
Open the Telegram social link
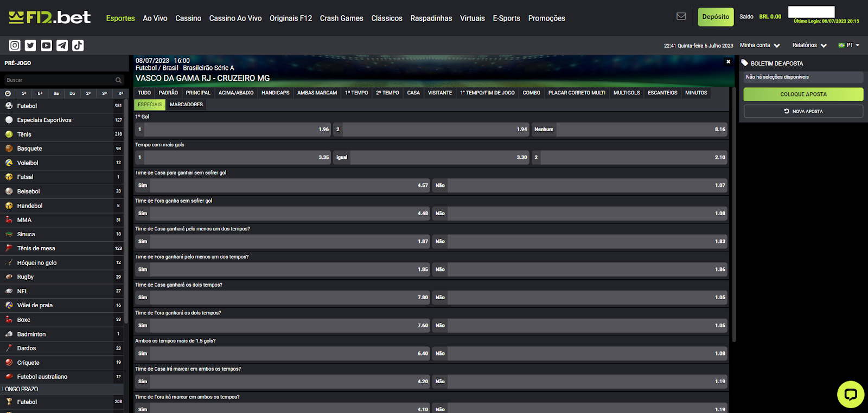point(62,46)
